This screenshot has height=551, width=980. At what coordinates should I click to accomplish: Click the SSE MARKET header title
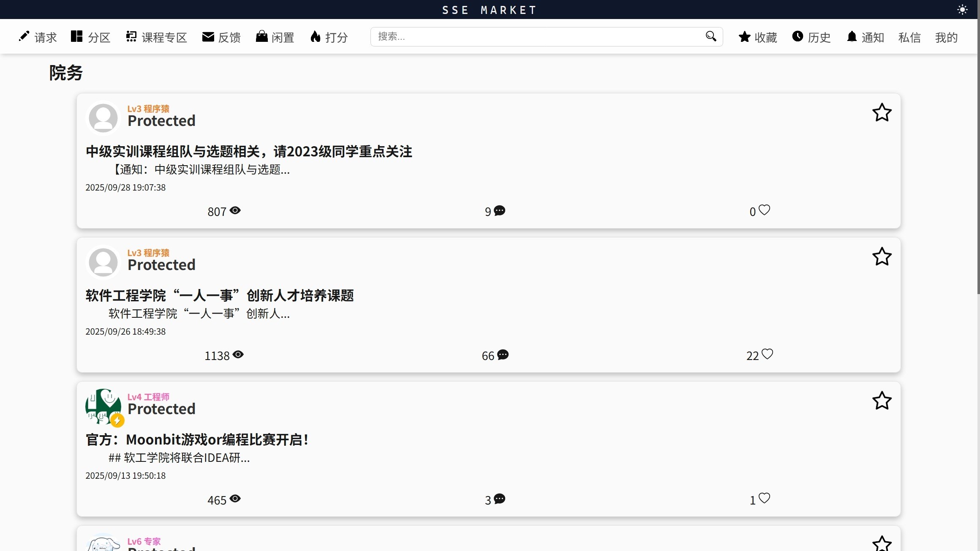(x=490, y=10)
